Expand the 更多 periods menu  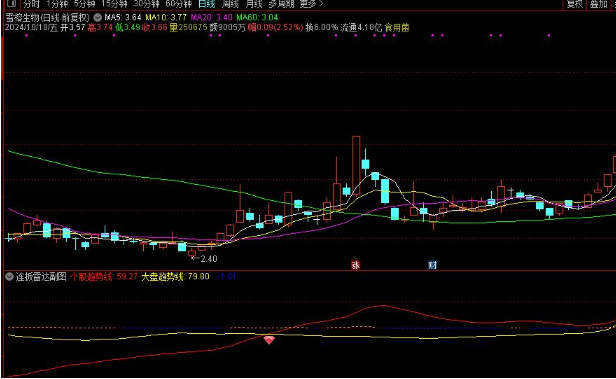(x=311, y=4)
